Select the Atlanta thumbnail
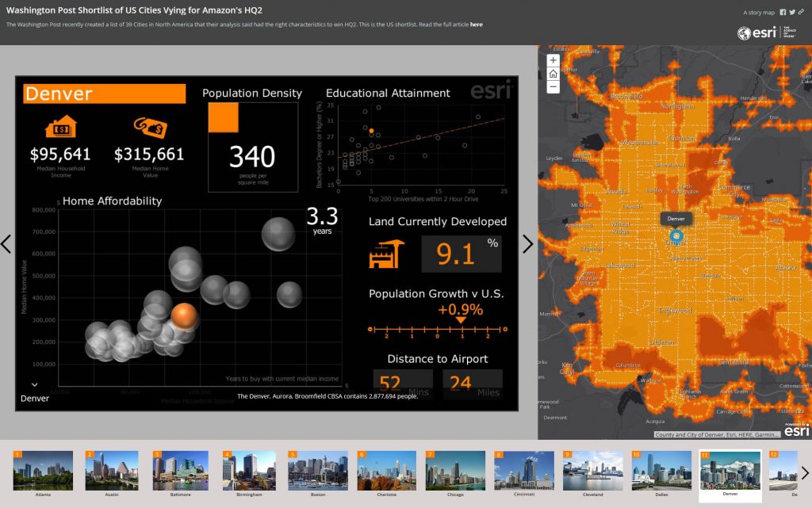Viewport: 812px width, 508px height. [43, 471]
